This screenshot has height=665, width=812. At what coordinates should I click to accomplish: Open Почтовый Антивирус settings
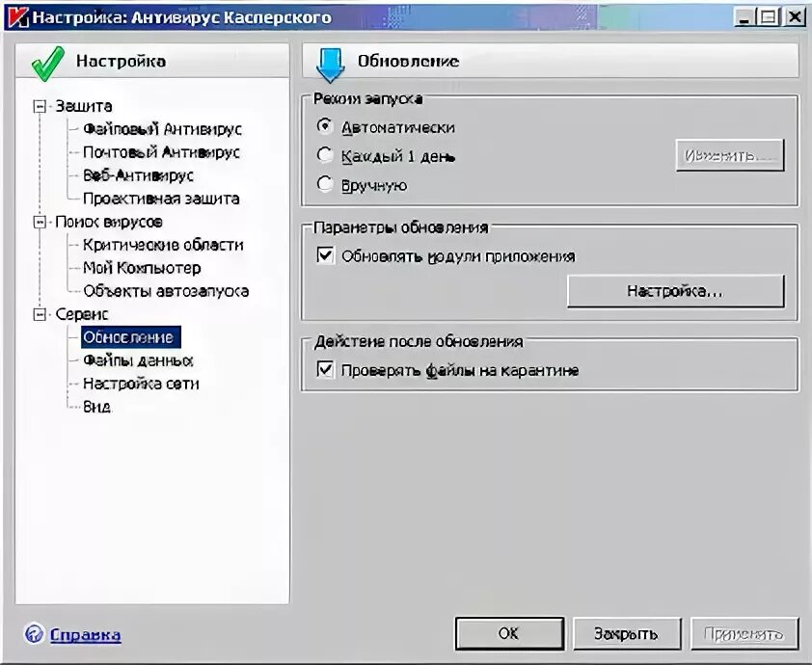(x=161, y=152)
